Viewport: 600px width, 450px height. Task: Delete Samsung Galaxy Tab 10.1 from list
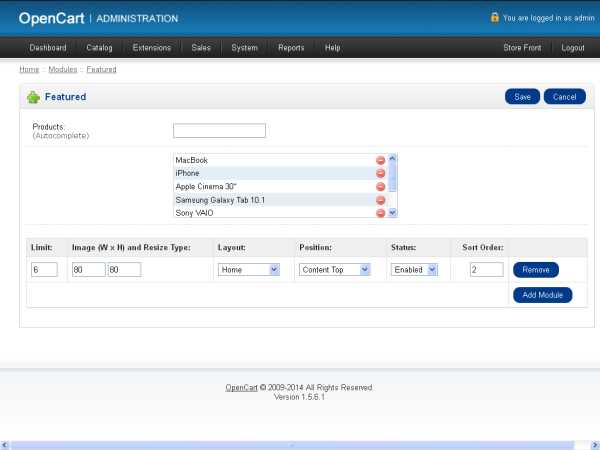pos(380,200)
